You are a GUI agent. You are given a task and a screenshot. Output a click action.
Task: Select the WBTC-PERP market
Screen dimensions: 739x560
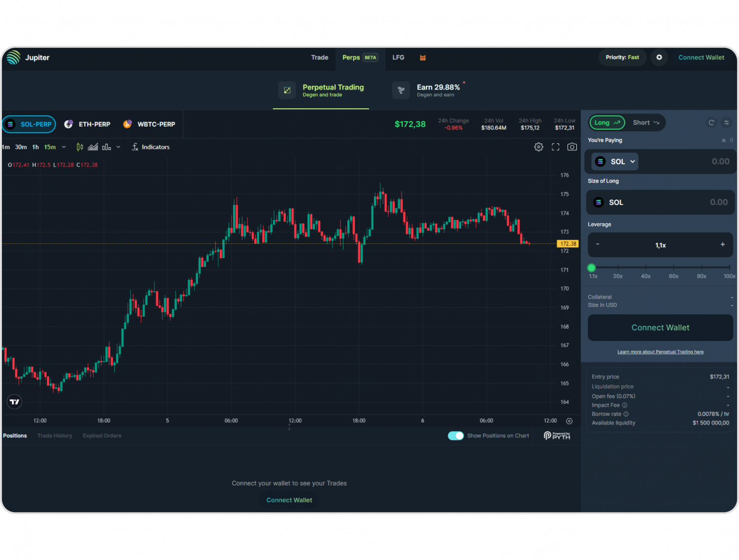[x=149, y=124]
